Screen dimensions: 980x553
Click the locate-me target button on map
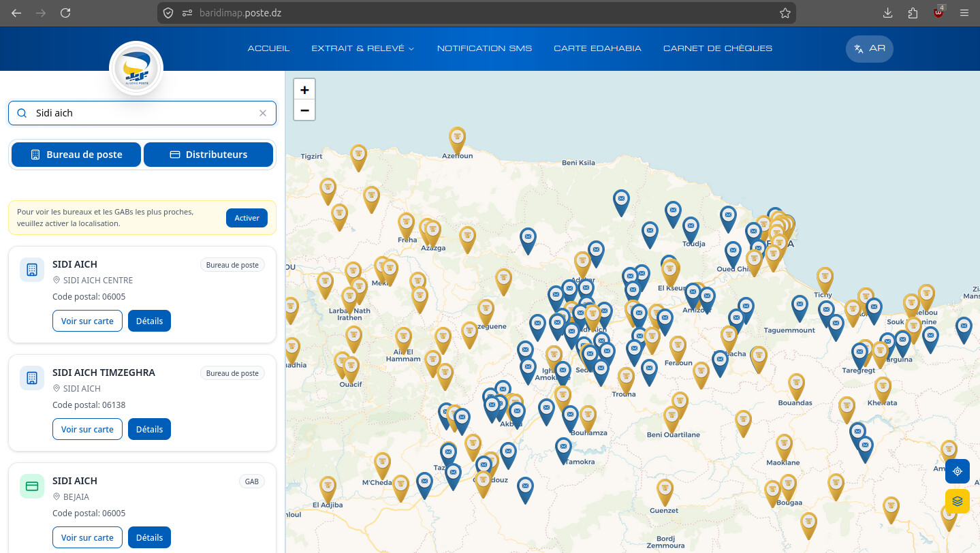click(x=957, y=471)
